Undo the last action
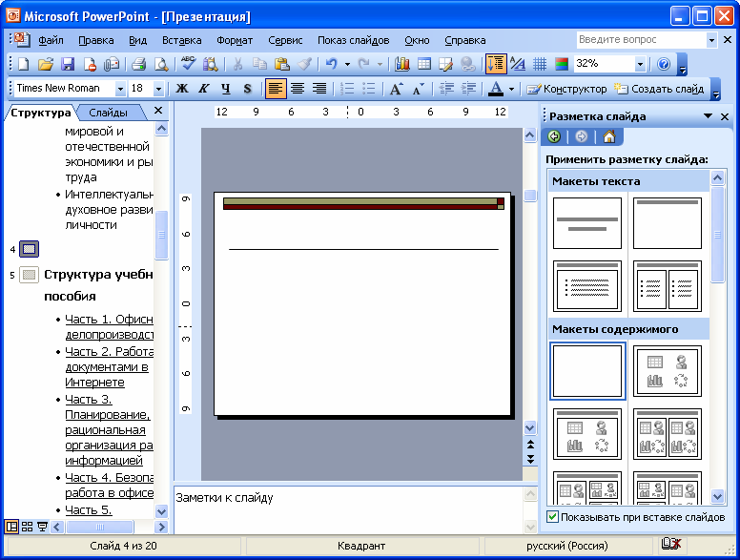740x560 pixels. (x=331, y=64)
